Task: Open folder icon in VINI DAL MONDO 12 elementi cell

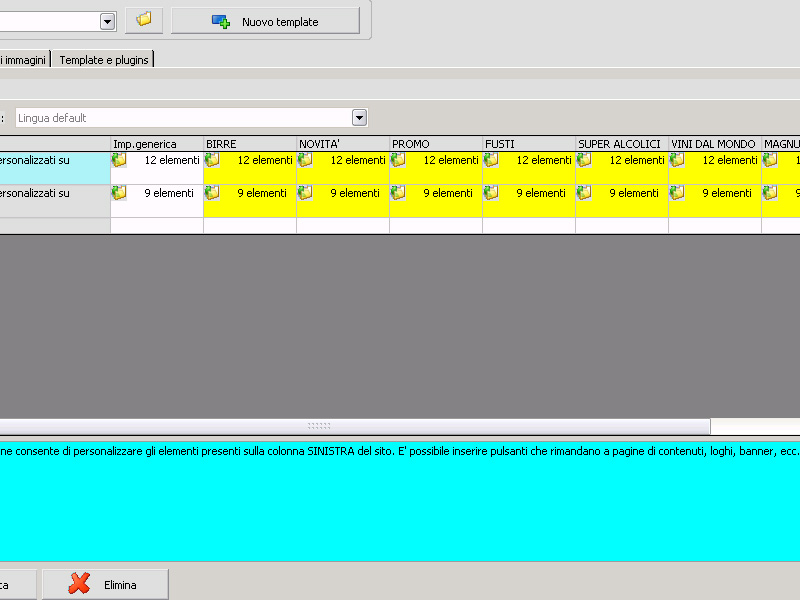Action: click(677, 160)
